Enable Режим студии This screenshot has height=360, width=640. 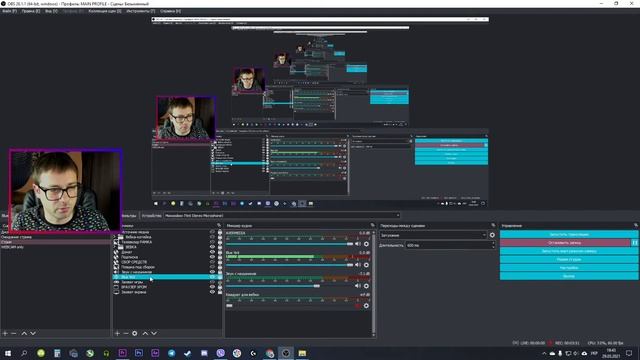coord(569,259)
